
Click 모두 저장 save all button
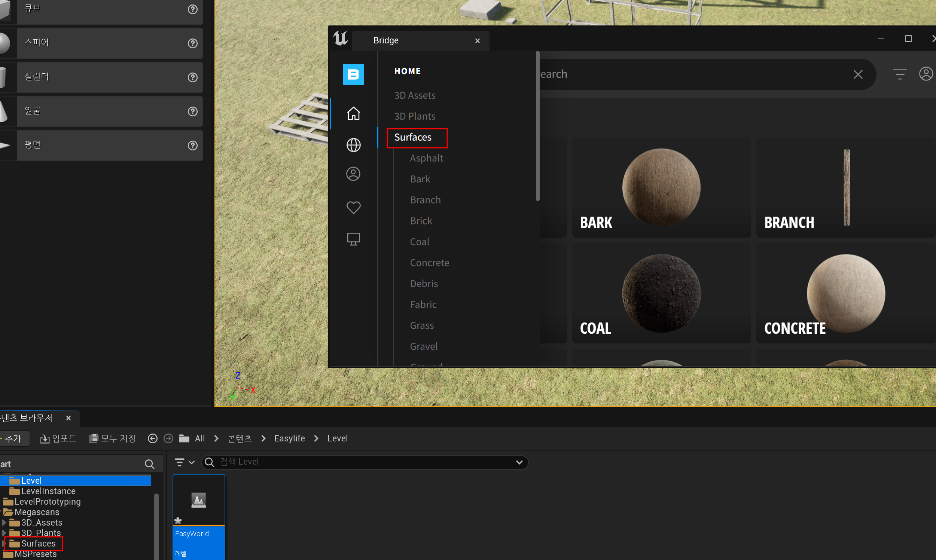click(x=113, y=438)
